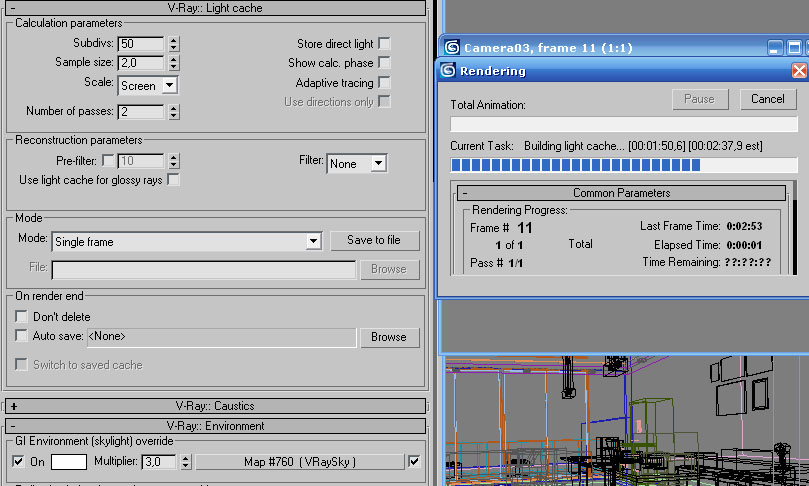The height and width of the screenshot is (486, 809).
Task: Click the Time Remaining ??:??:?? value
Action: point(748,262)
